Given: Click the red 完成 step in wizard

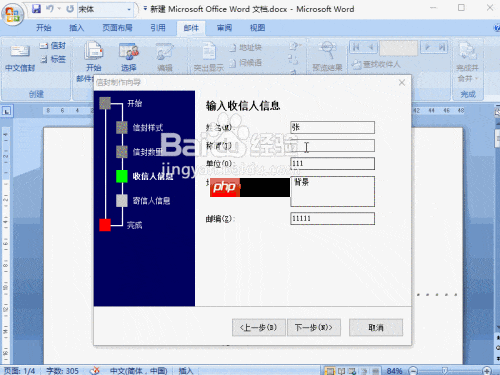Looking at the screenshot, I should pyautogui.click(x=105, y=225).
